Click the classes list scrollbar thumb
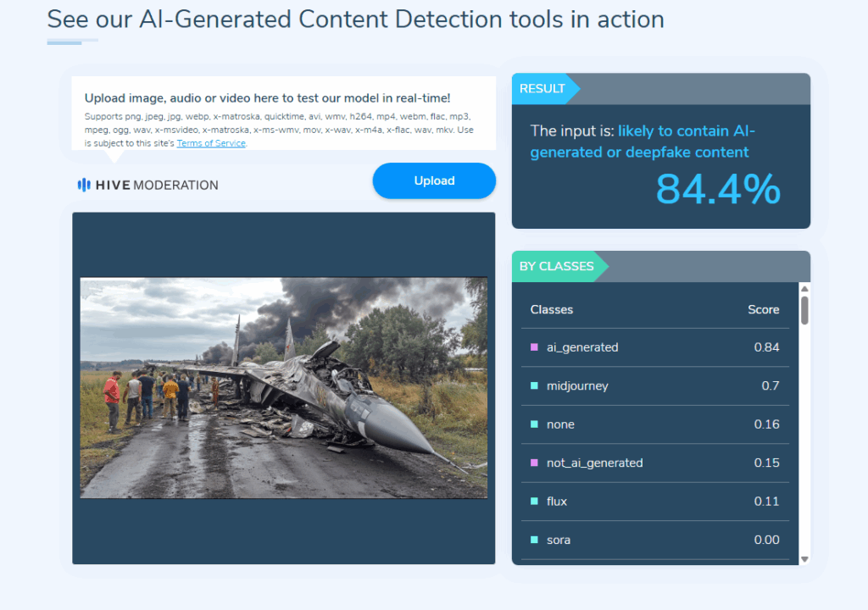 tap(805, 310)
